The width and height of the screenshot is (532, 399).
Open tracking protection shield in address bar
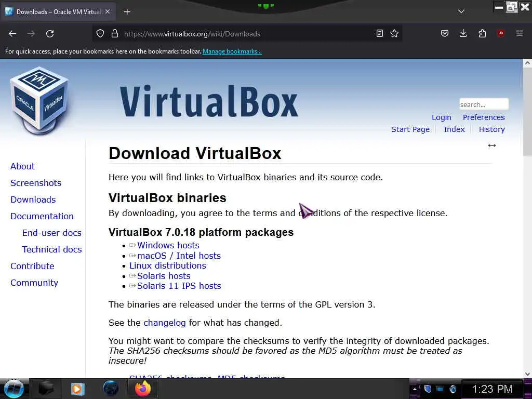[100, 34]
